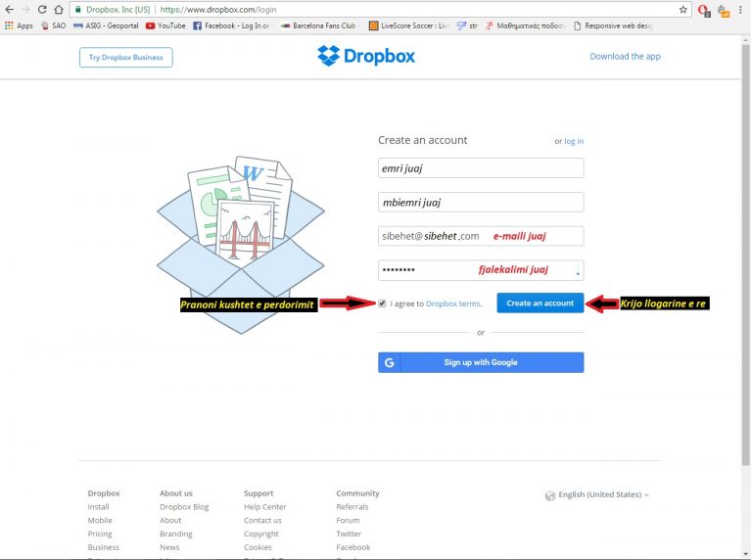
Task: Click the log in link
Action: (x=574, y=141)
